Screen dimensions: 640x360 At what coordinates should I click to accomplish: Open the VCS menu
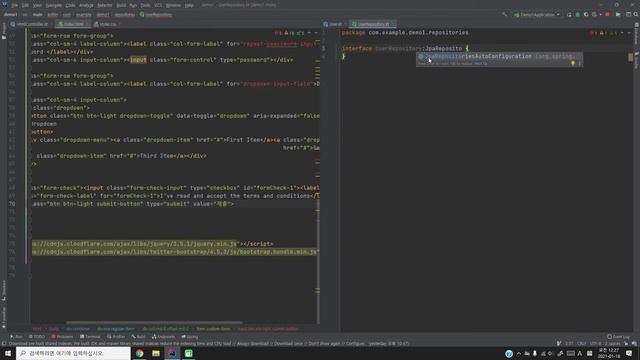tap(158, 5)
